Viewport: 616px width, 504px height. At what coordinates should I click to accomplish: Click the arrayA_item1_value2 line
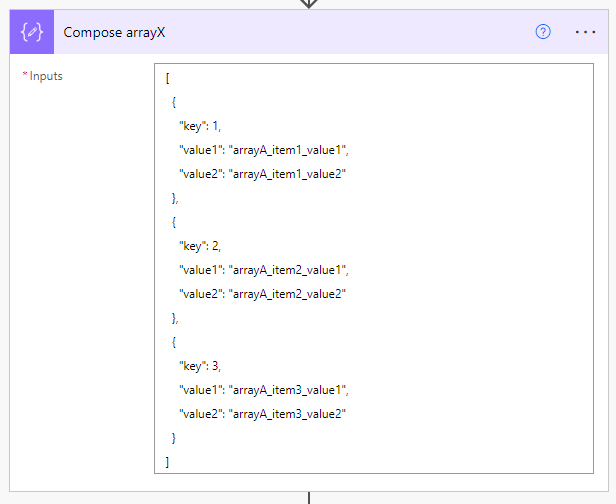pos(262,174)
